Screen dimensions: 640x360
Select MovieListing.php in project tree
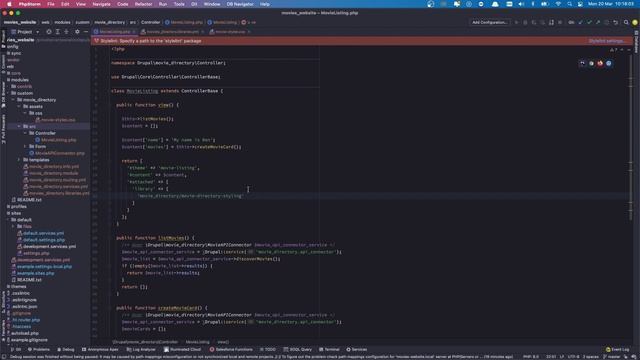tap(56, 140)
